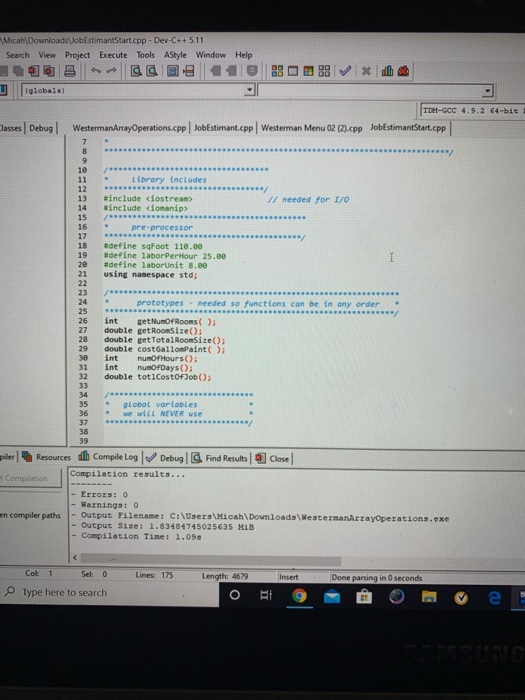Click the grayed forward navigation arrow
The height and width of the screenshot is (700, 525).
coord(231,71)
